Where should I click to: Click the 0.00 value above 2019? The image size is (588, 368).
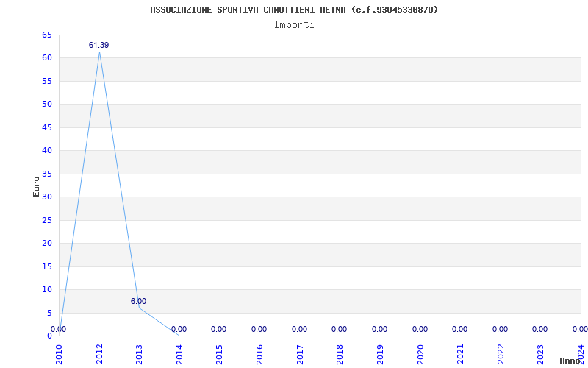click(x=379, y=329)
